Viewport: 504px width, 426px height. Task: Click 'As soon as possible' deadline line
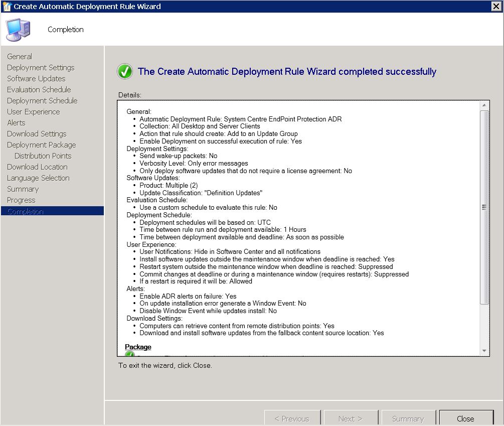[x=242, y=237]
